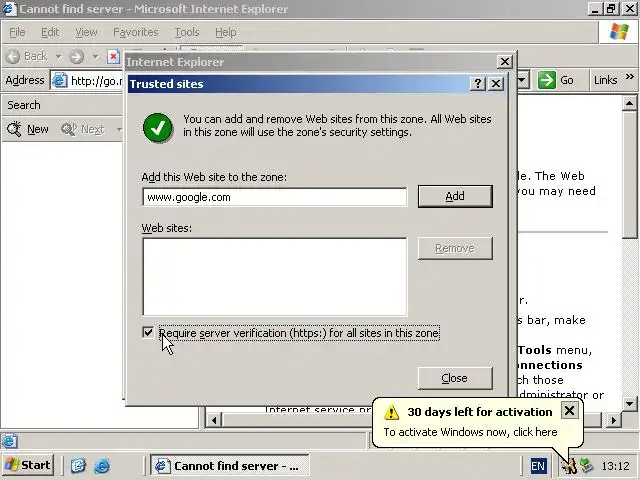Click the Add button in Trusted sites
This screenshot has width=640, height=480.
coord(455,196)
